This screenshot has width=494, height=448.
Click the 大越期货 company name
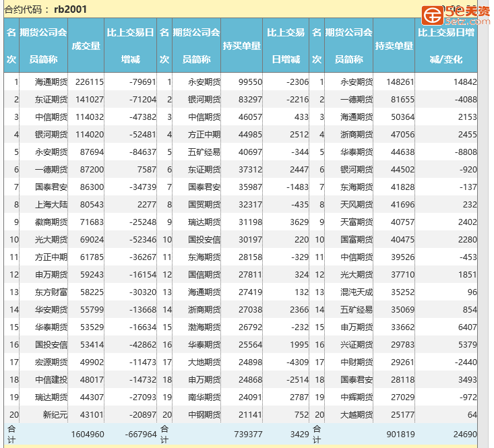[357, 414]
